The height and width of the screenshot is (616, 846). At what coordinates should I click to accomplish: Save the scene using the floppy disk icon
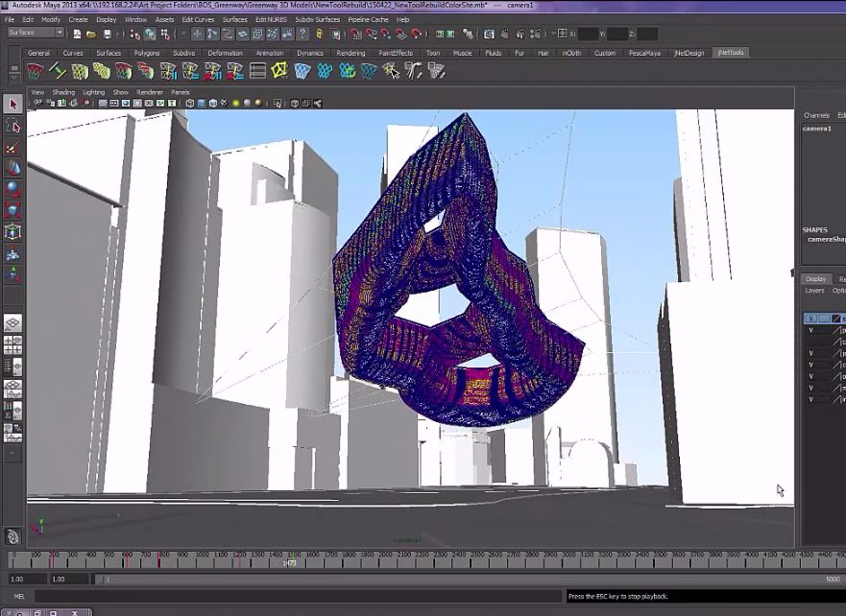[107, 34]
